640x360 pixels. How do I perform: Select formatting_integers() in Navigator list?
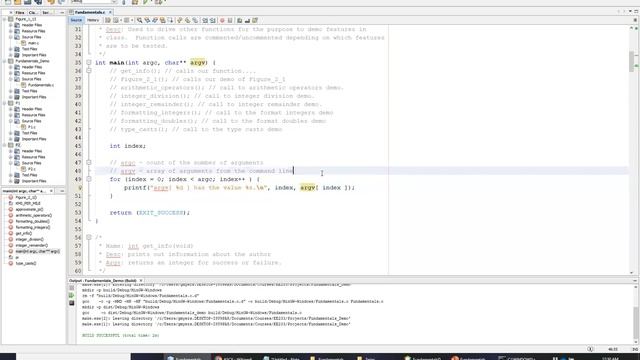pos(33,227)
